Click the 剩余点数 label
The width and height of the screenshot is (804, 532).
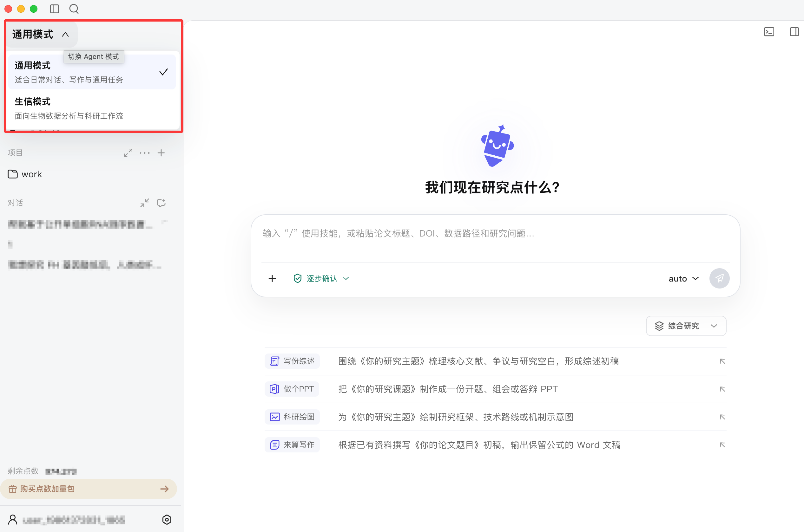tap(23, 471)
